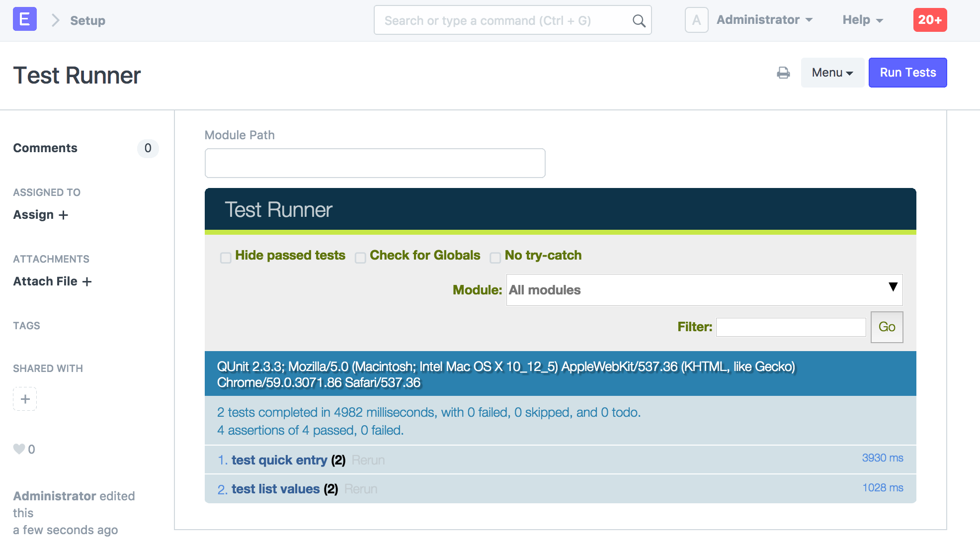Click the Go filter button
980x555 pixels.
coord(887,327)
